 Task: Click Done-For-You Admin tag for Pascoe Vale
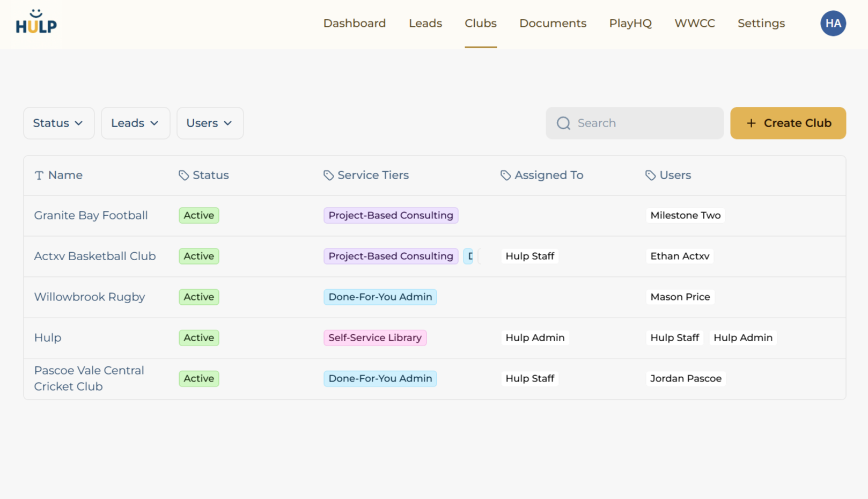pos(380,378)
